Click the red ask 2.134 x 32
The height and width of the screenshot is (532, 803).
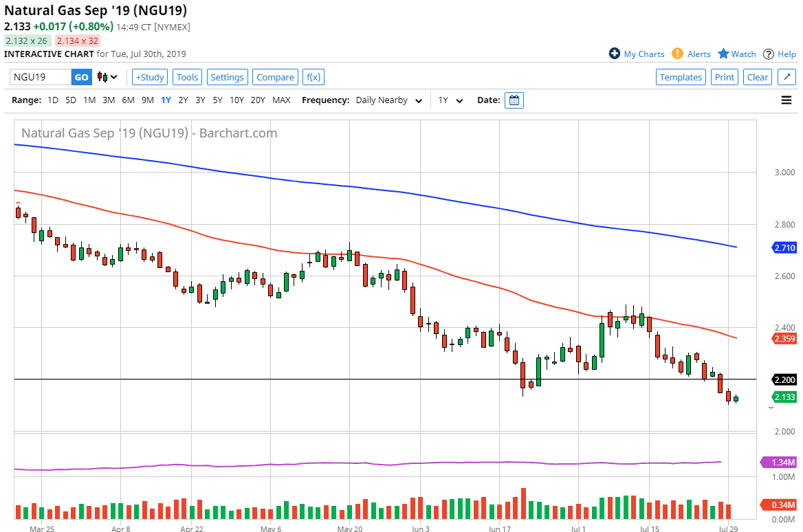77,41
